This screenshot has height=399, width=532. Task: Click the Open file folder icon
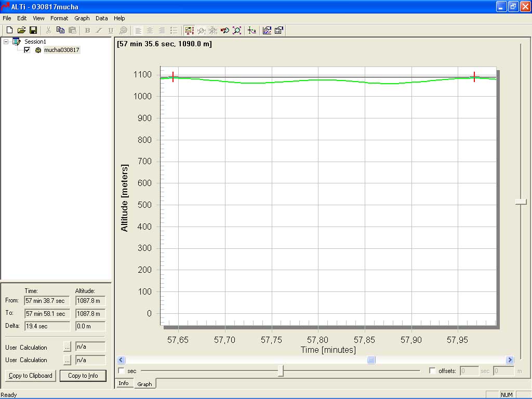21,30
